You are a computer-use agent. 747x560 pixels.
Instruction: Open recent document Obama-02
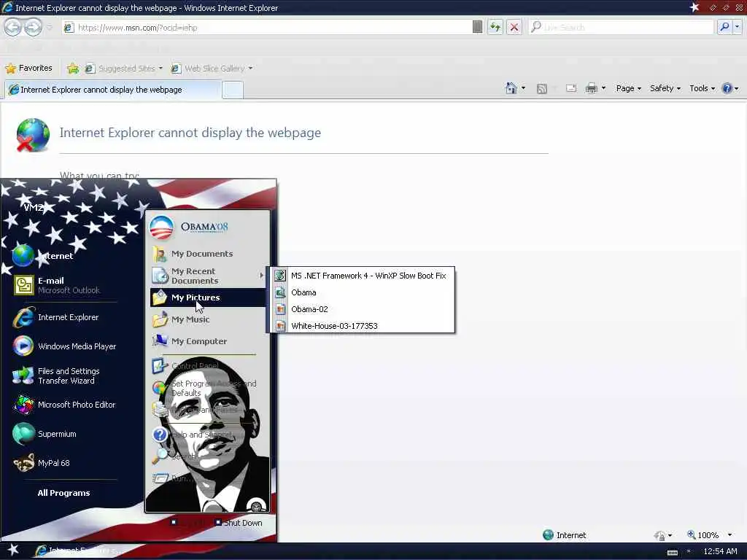point(363,309)
